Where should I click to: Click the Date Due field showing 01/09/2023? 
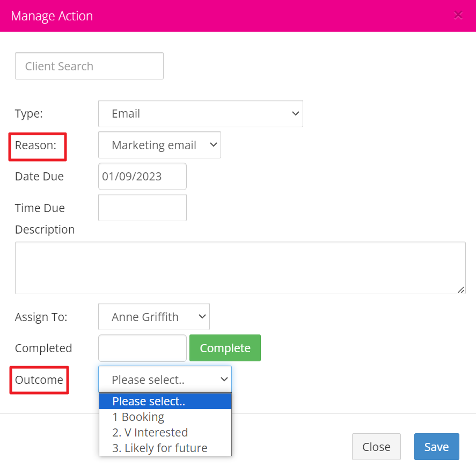pos(142,176)
